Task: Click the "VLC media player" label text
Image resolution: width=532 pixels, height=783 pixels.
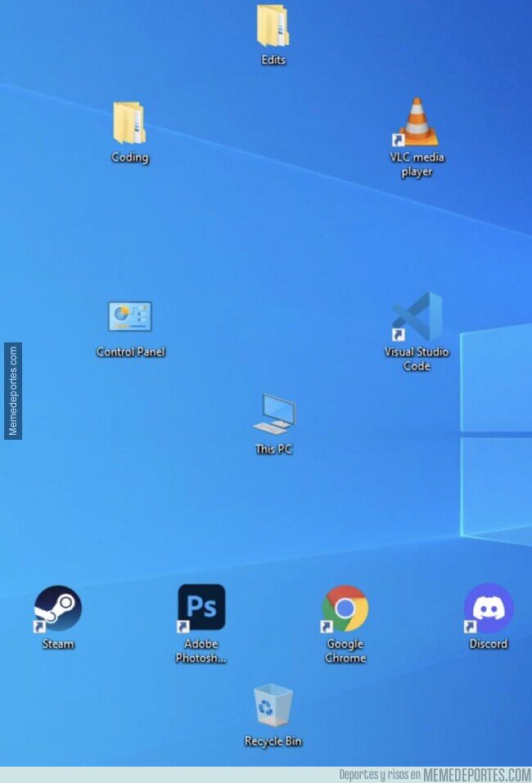Action: click(417, 165)
